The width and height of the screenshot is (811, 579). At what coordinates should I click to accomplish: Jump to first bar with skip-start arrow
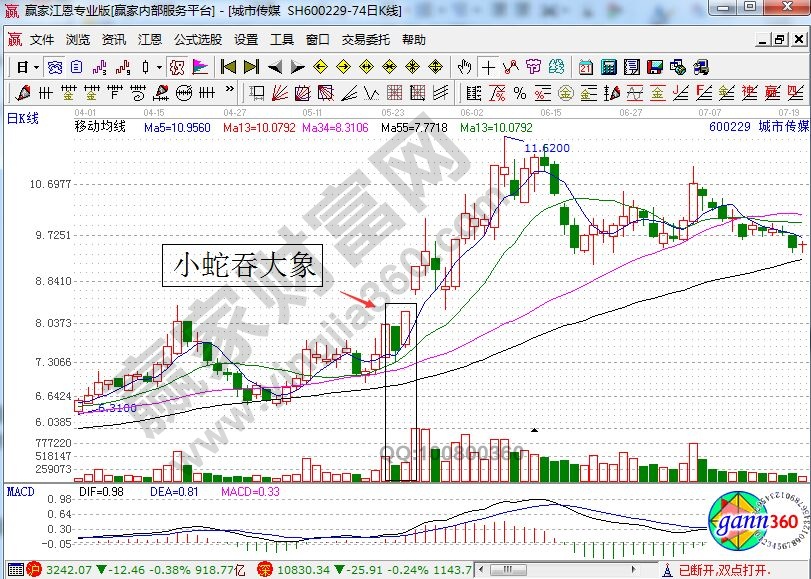(228, 67)
